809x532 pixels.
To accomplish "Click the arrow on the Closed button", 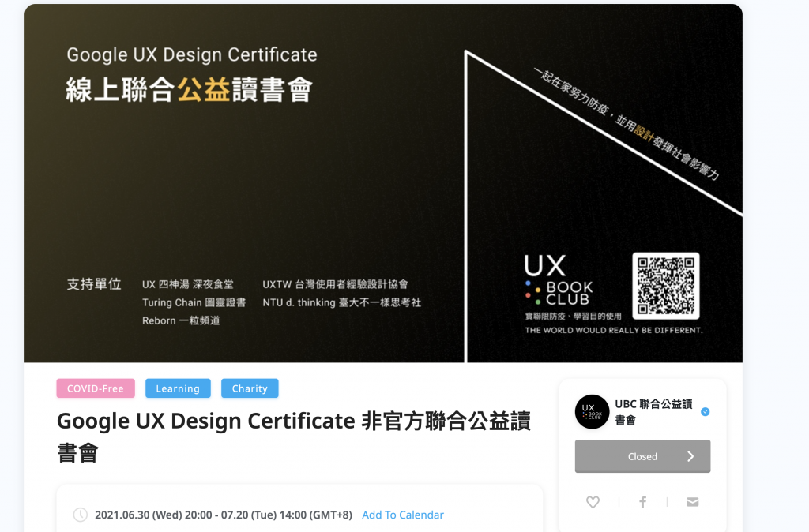I will tap(690, 456).
